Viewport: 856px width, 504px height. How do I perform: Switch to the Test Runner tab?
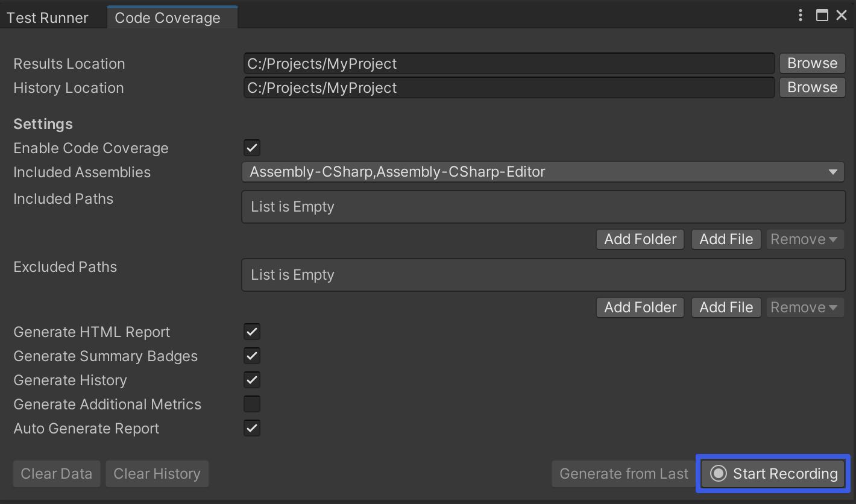48,18
